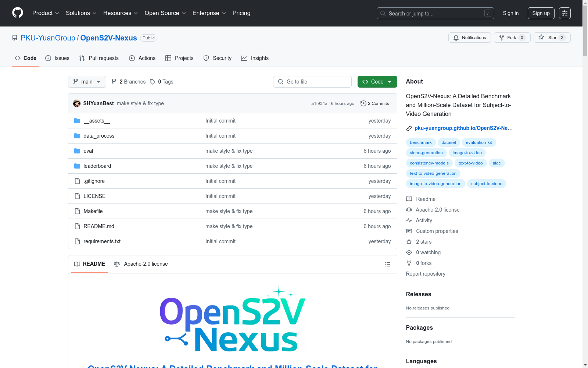This screenshot has height=368, width=588.
Task: Click the Go to file search field
Action: coord(312,82)
